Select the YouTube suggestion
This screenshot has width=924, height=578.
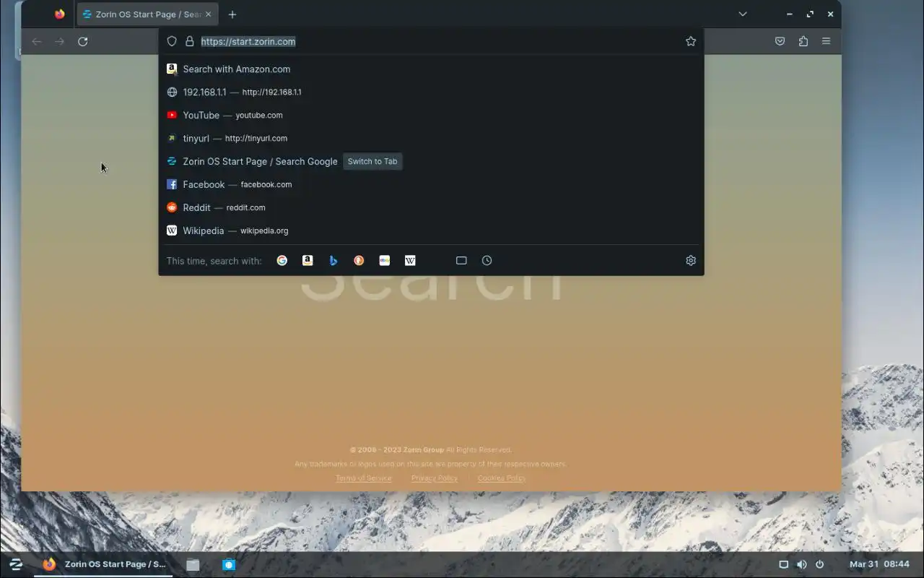[431, 116]
